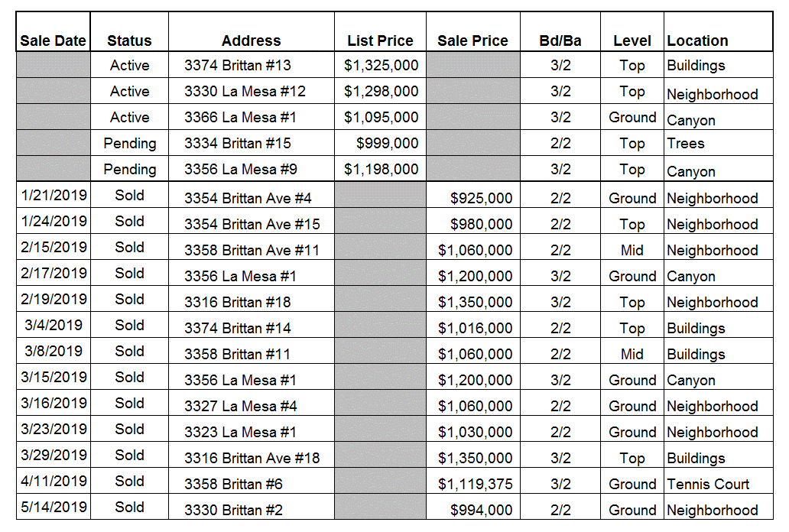The width and height of the screenshot is (789, 532).
Task: Select the Level column header
Action: [632, 41]
